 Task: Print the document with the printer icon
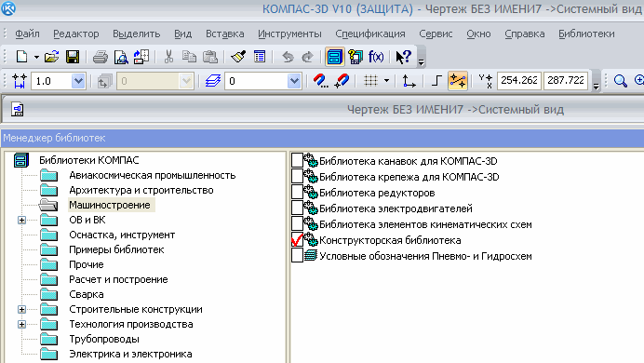(x=100, y=57)
